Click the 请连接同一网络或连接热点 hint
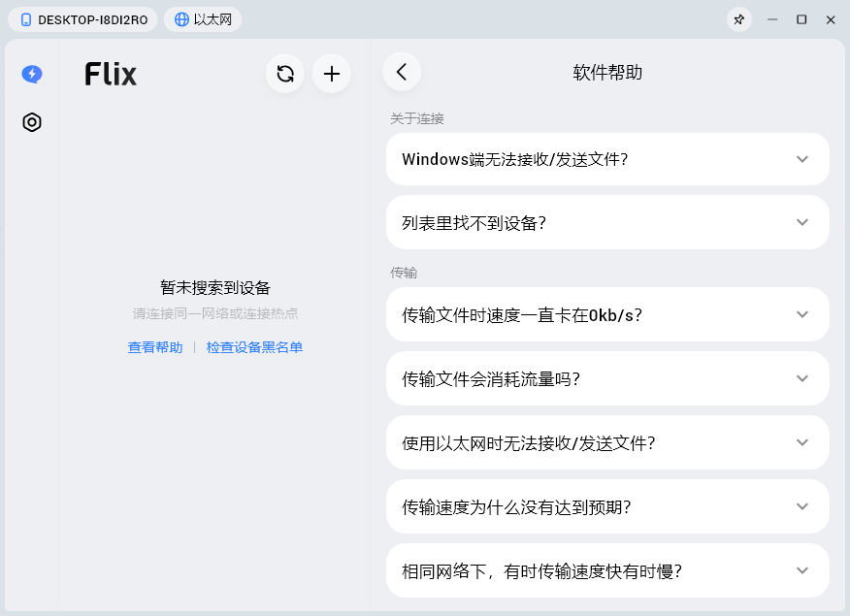 tap(215, 313)
